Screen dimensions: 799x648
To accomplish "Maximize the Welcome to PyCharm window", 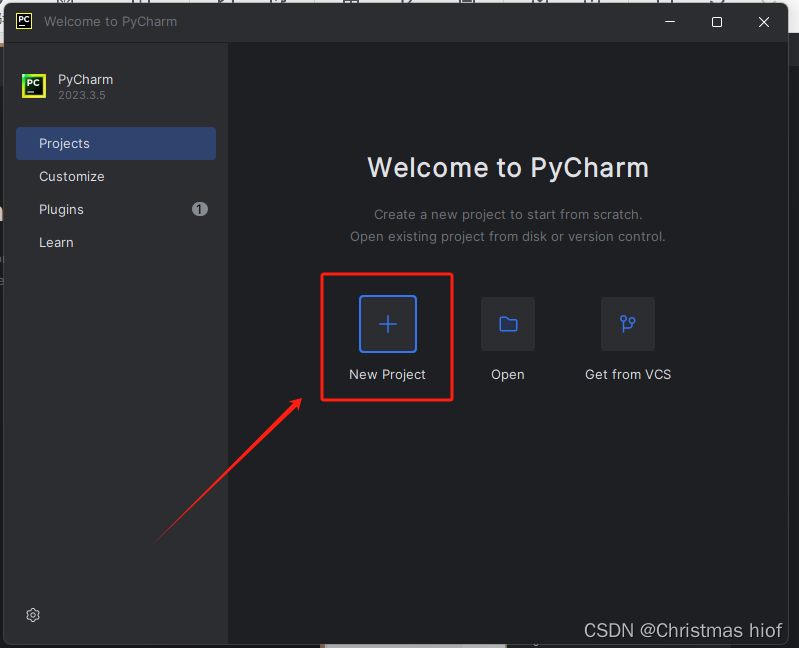I will click(x=717, y=22).
